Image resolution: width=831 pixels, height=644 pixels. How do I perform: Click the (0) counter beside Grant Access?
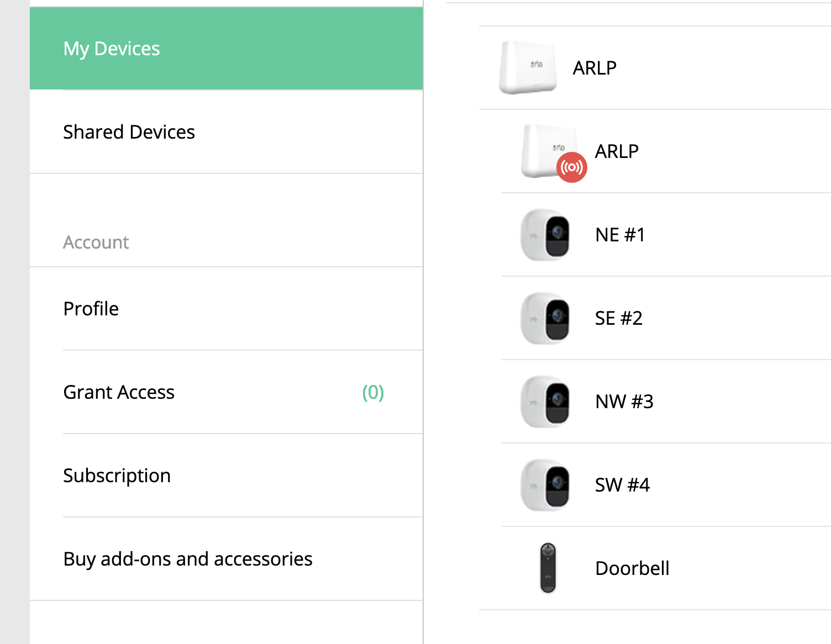click(373, 392)
